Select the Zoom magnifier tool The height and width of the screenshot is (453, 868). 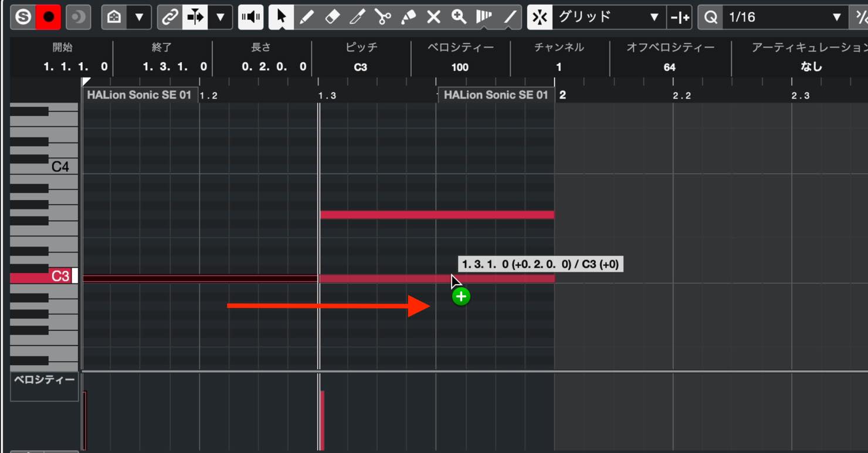click(x=459, y=17)
